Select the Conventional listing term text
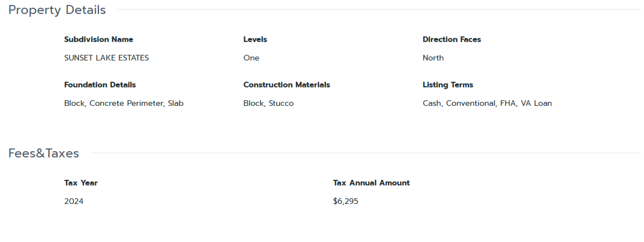Image resolution: width=644 pixels, height=242 pixels. [x=470, y=103]
